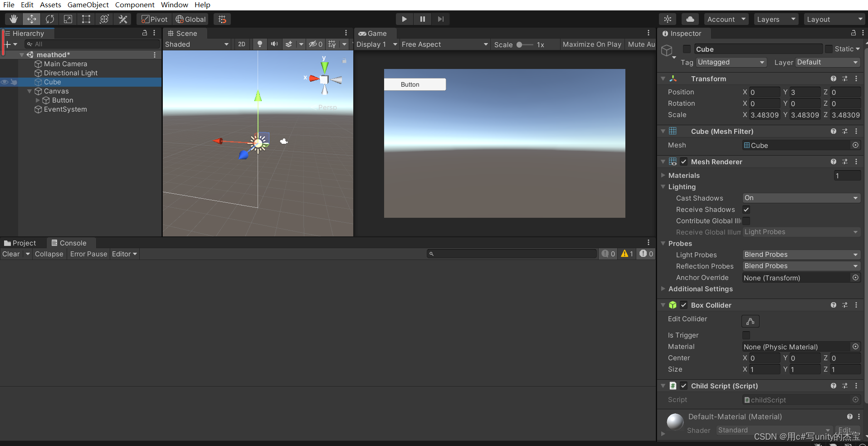Click Position Y input field
The width and height of the screenshot is (868, 446).
click(x=805, y=92)
